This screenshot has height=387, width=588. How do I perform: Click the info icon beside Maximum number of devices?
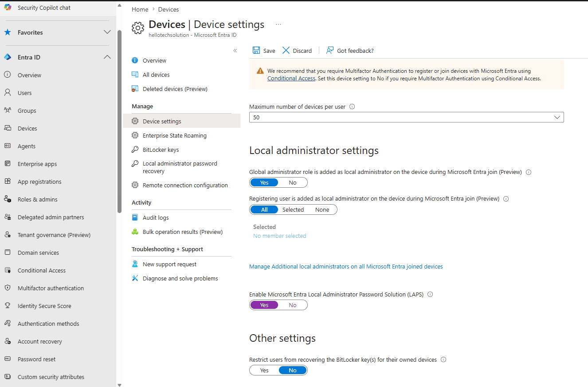(352, 107)
